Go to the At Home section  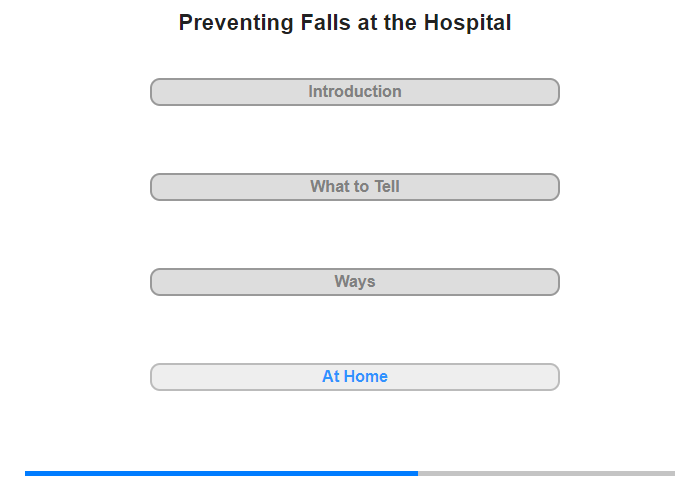point(354,377)
